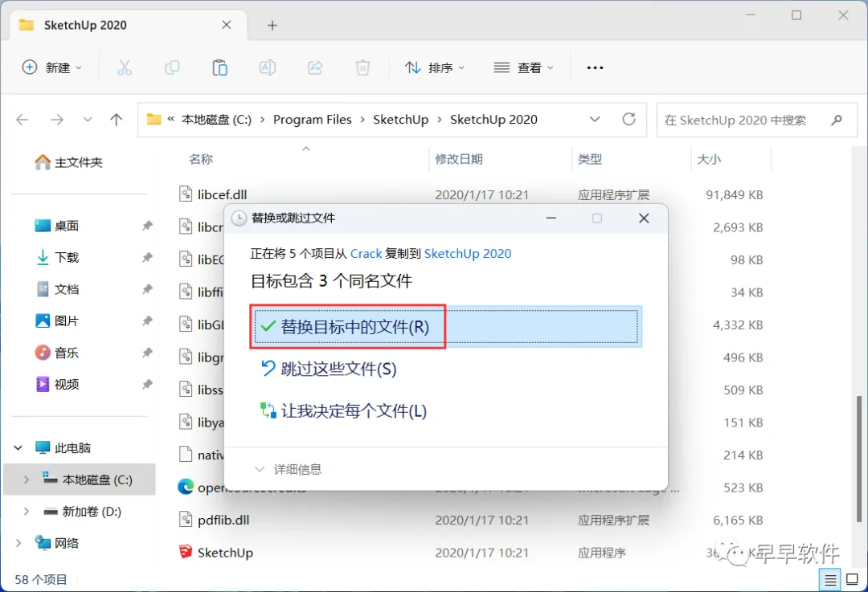Click the Paste clipboard icon
This screenshot has height=592, width=868.
pos(219,67)
